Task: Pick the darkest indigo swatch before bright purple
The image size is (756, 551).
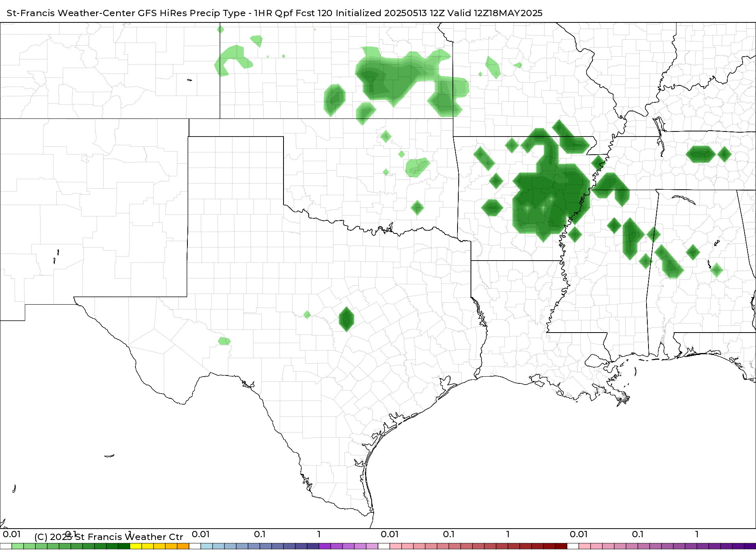Action: point(313,546)
